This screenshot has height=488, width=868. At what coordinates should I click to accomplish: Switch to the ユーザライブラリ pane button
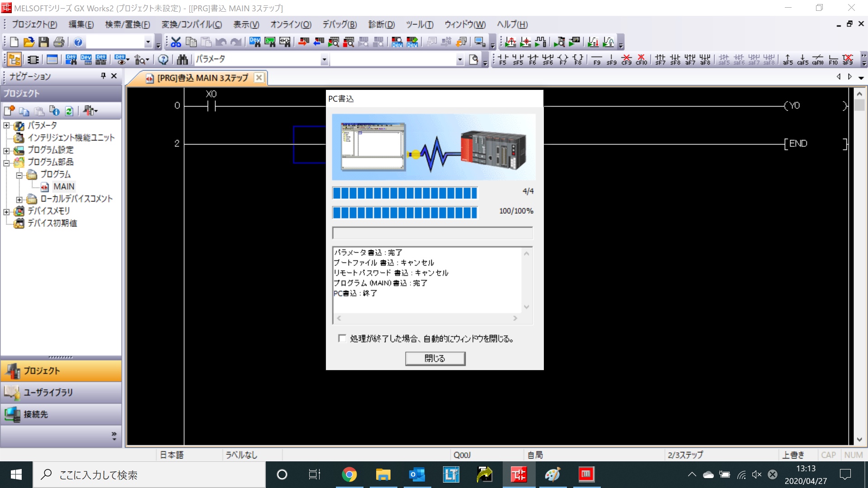click(61, 392)
